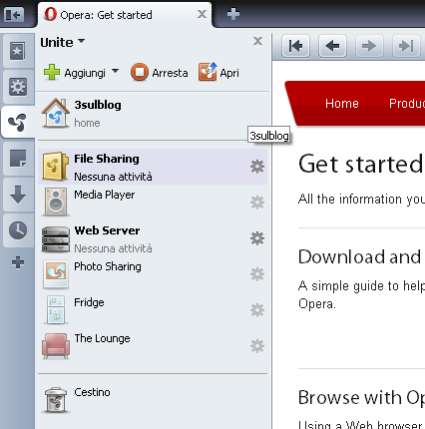Open the Downloads panel arrow icon

(x=17, y=194)
